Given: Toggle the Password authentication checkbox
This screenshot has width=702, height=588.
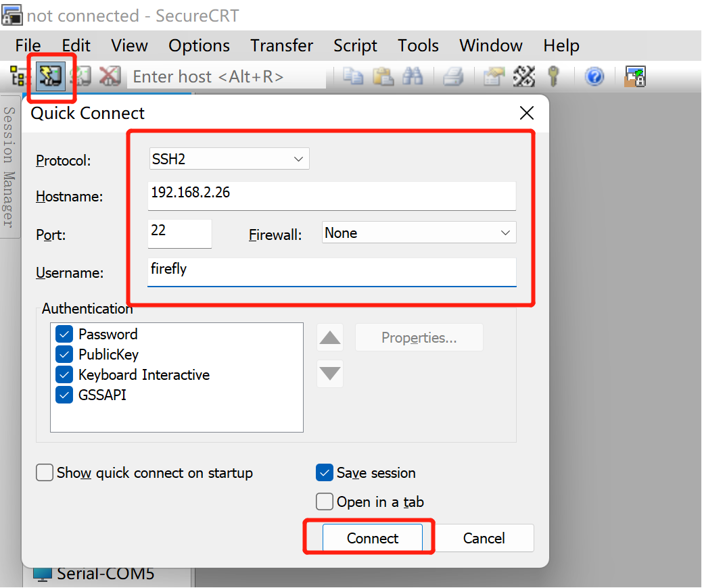Looking at the screenshot, I should tap(64, 334).
